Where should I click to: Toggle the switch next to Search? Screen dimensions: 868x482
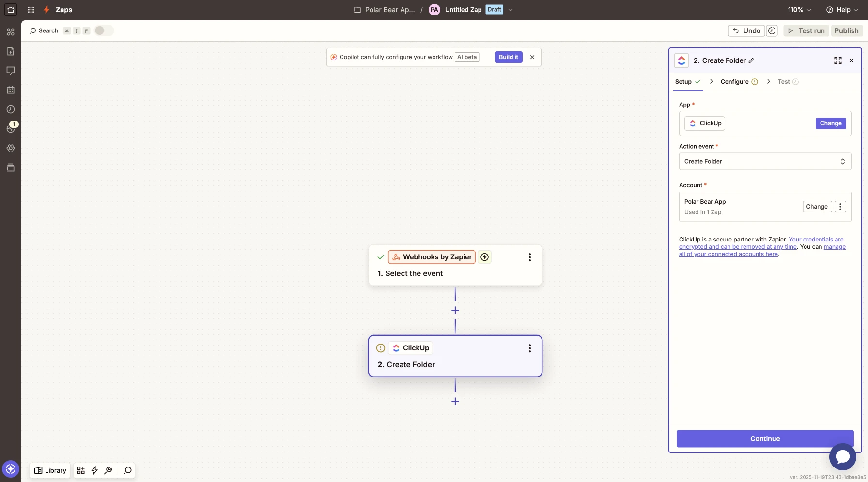(x=103, y=30)
